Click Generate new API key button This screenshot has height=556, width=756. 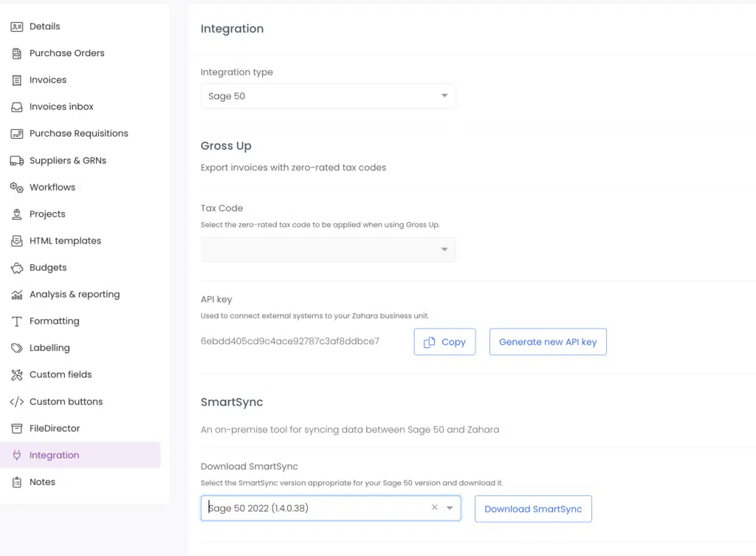(548, 342)
